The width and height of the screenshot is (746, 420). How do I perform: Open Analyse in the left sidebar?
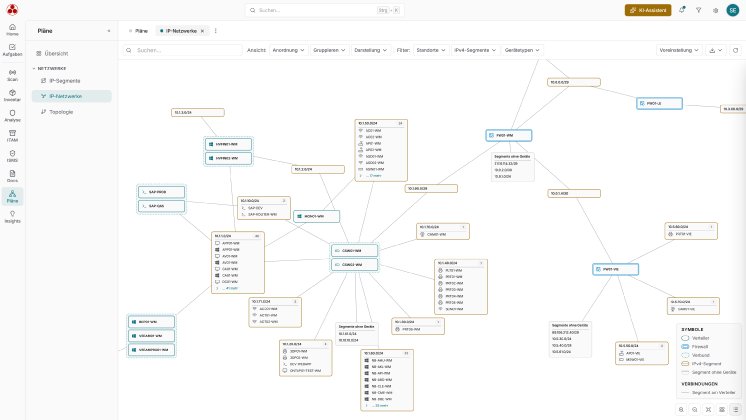pos(12,116)
